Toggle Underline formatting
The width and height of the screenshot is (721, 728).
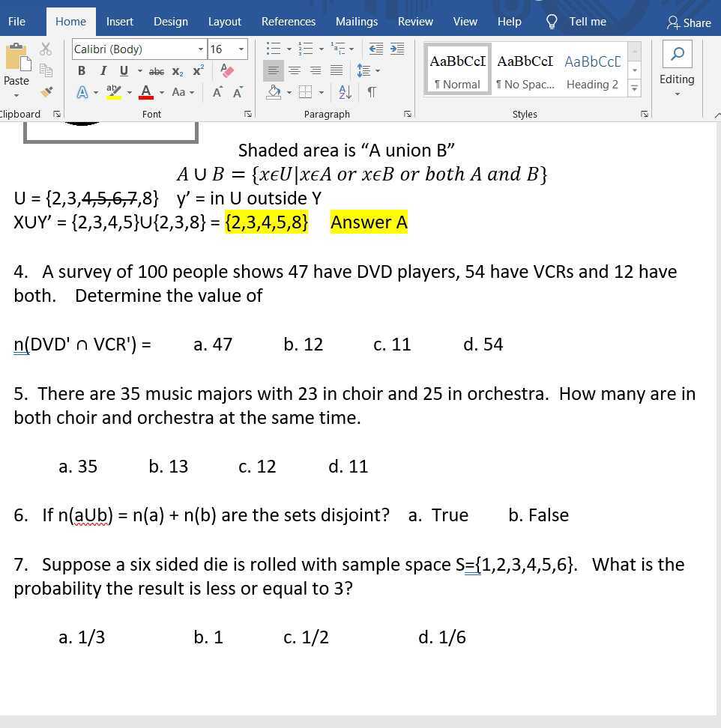(124, 70)
